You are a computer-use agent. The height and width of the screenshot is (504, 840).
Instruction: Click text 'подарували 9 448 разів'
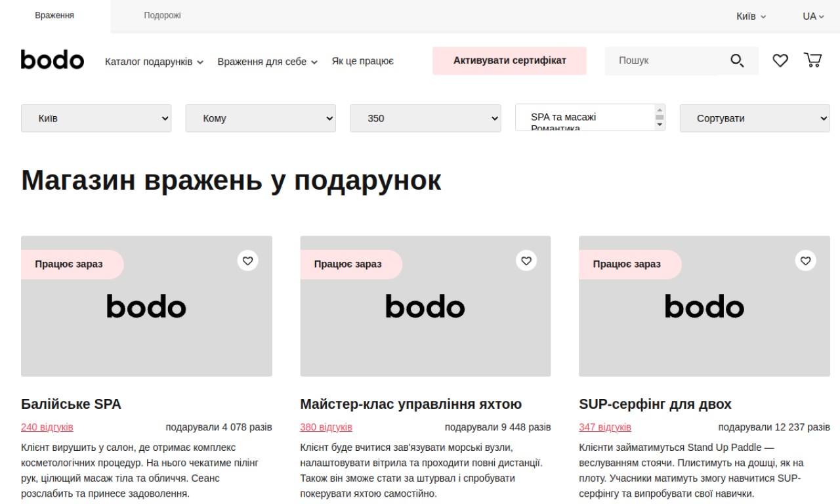pyautogui.click(x=497, y=427)
